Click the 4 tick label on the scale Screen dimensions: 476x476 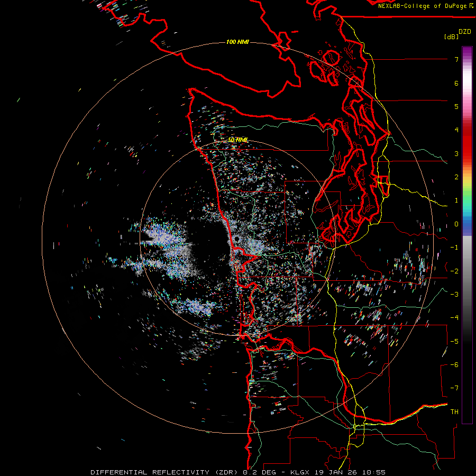click(x=456, y=130)
